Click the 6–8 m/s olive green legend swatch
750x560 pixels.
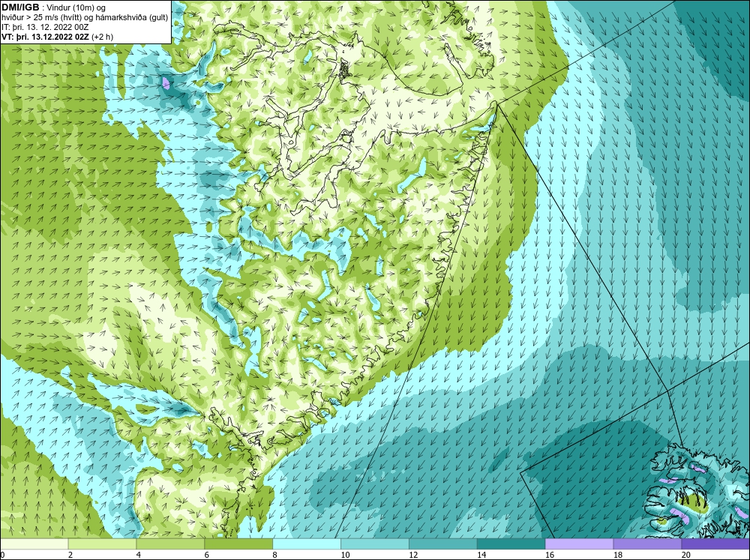[238, 544]
